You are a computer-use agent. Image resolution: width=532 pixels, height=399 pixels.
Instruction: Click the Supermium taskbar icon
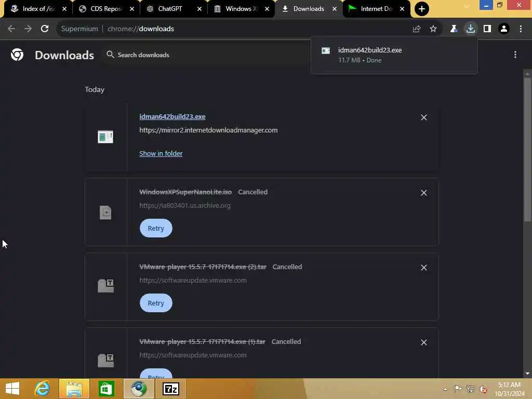138,389
